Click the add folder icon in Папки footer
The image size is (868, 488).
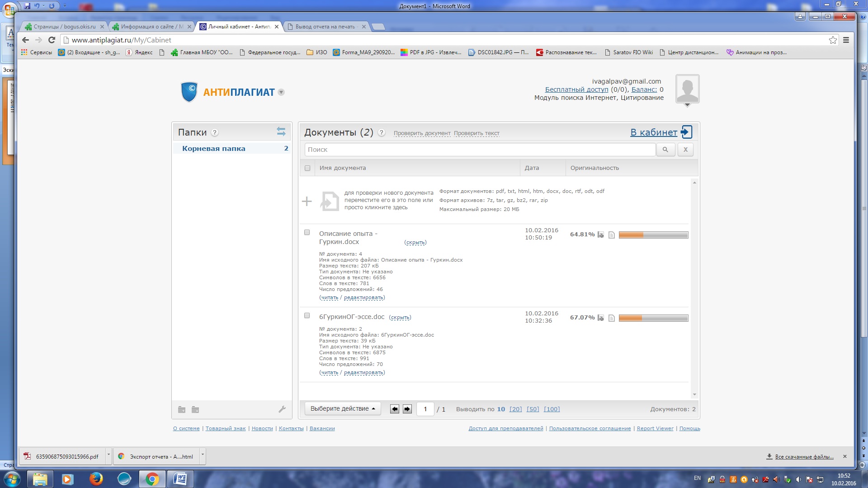[182, 409]
